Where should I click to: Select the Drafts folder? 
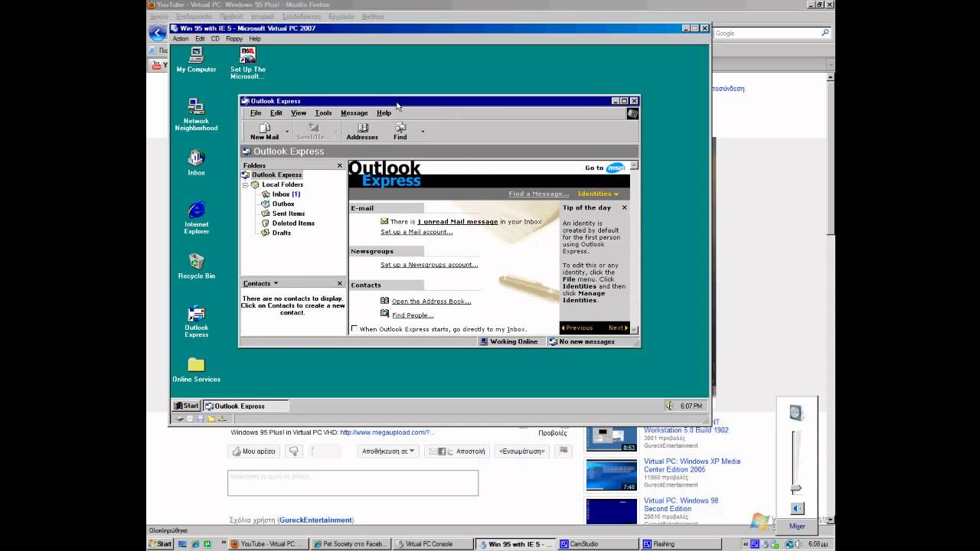(x=281, y=233)
